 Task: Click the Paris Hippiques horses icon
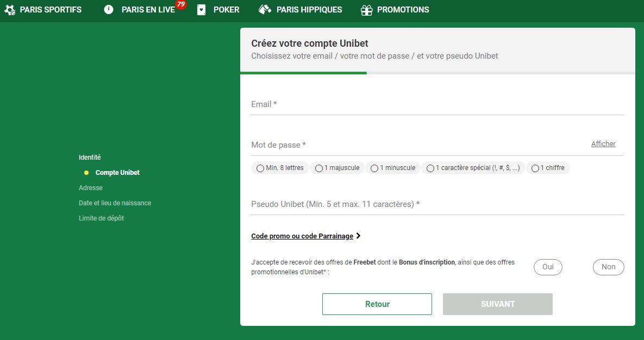point(264,9)
